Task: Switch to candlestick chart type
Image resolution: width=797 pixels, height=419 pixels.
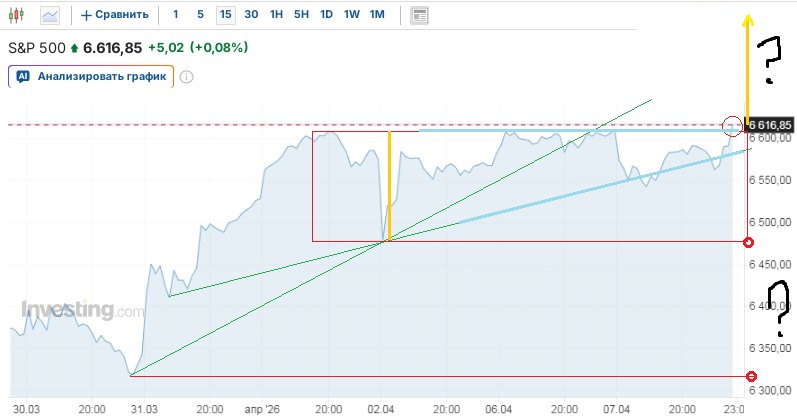Action: coord(18,15)
